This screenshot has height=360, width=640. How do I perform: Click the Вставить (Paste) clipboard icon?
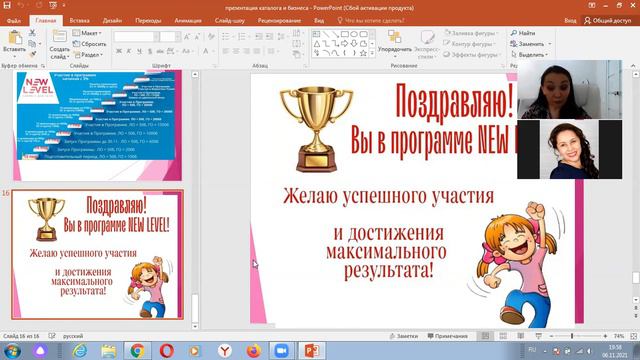coord(15,38)
